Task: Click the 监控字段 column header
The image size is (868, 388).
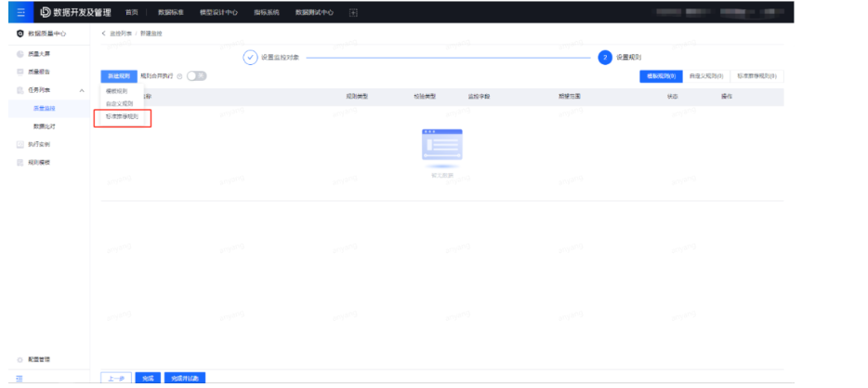Action: click(x=479, y=97)
